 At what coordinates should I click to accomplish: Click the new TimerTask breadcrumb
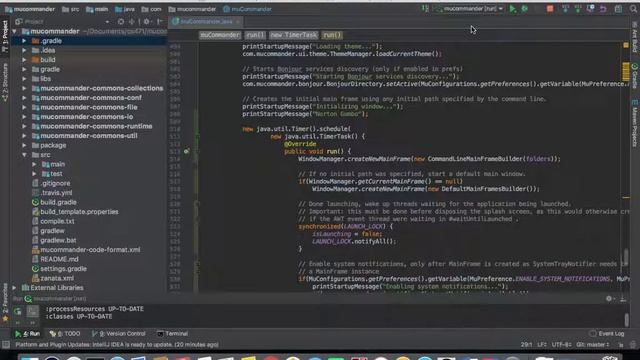coord(293,35)
